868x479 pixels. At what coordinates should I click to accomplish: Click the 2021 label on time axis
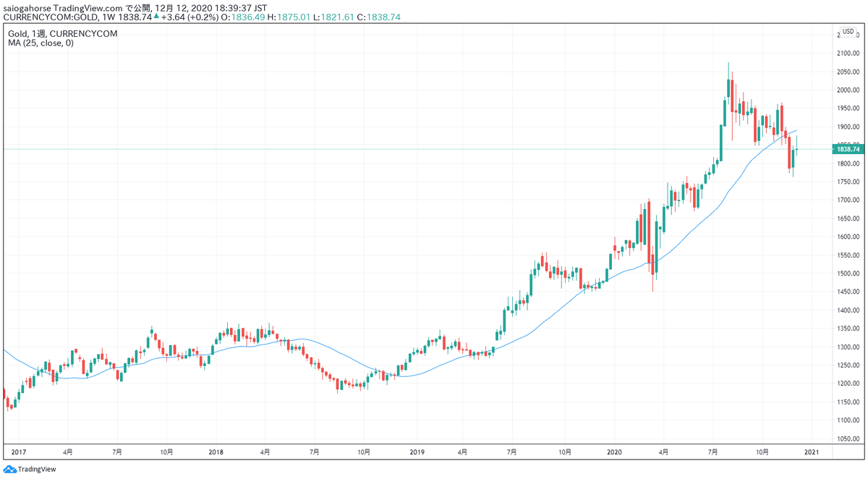click(810, 452)
